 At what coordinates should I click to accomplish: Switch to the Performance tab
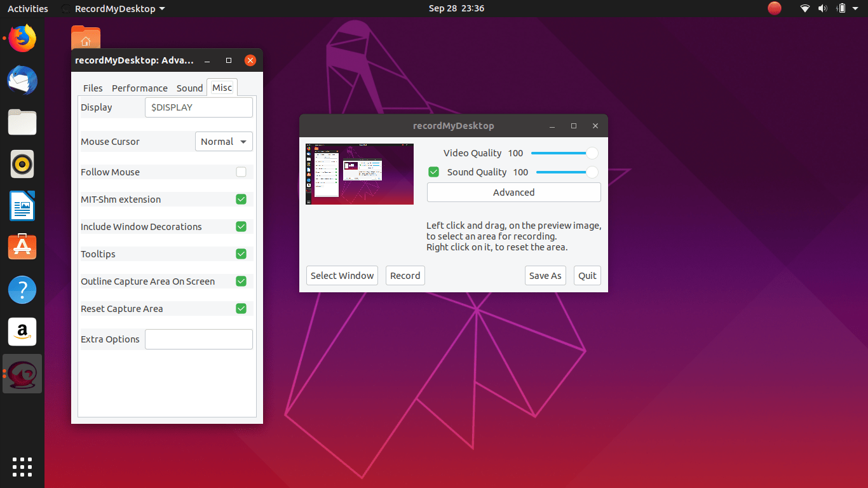click(140, 88)
